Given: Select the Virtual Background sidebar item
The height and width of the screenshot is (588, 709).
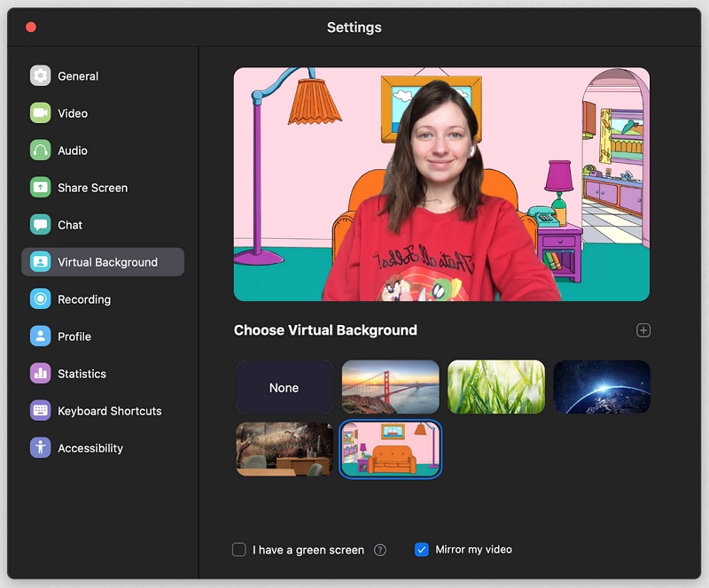Looking at the screenshot, I should pyautogui.click(x=106, y=262).
